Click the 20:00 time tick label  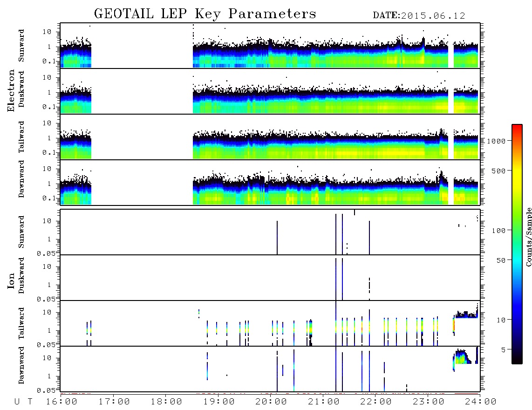point(272,402)
